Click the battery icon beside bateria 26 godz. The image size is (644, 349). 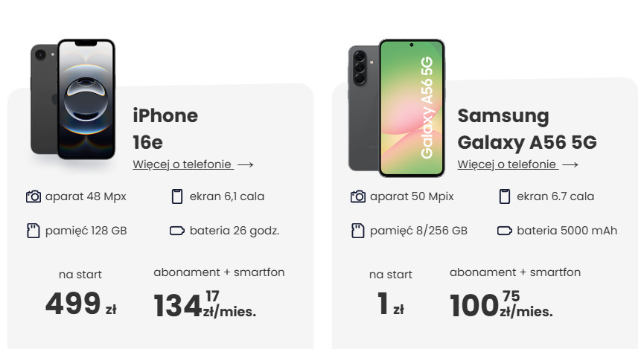tap(176, 231)
